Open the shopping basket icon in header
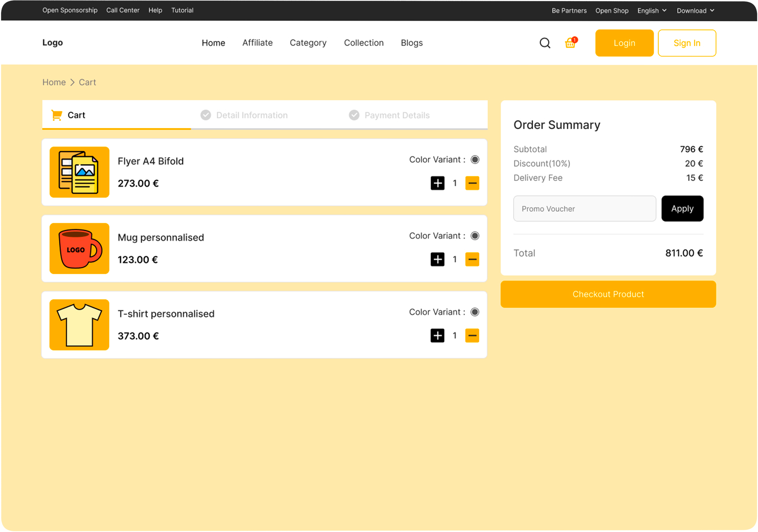Screen dimensions: 758x532 (570, 43)
